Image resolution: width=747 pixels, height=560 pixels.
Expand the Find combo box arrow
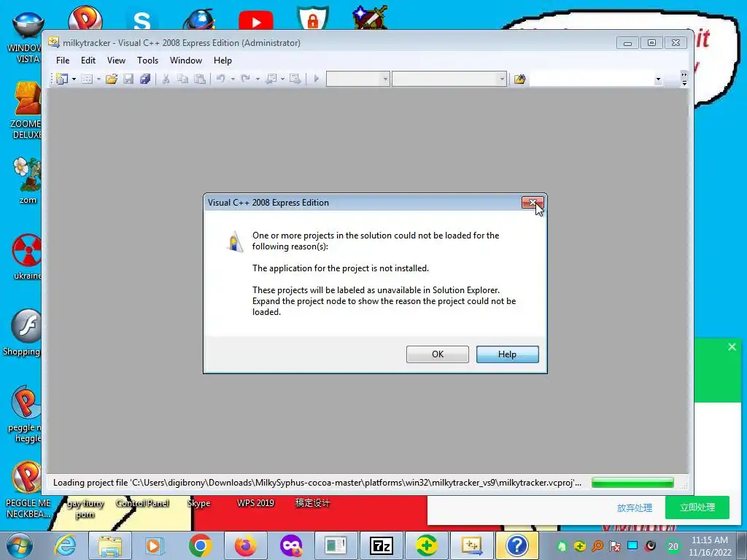(x=658, y=79)
